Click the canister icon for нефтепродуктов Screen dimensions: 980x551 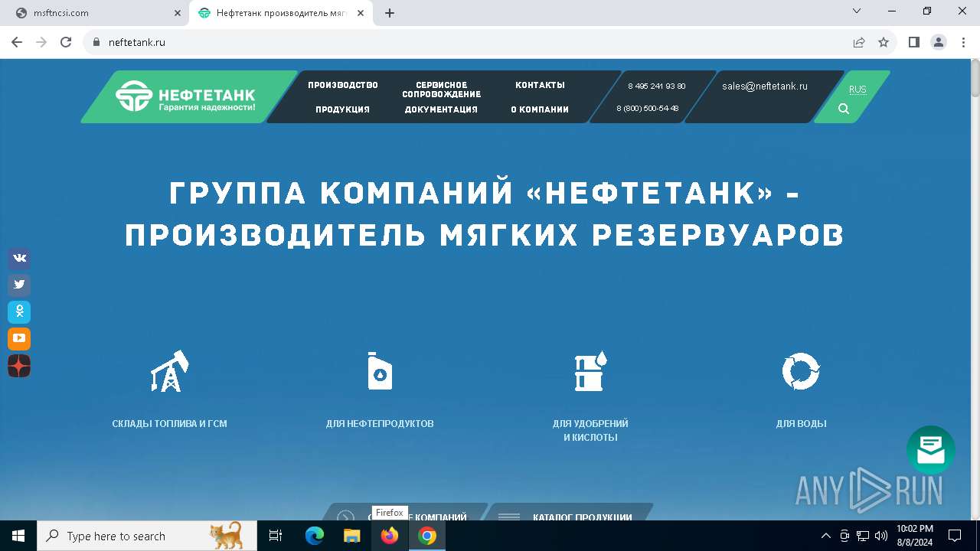point(380,371)
